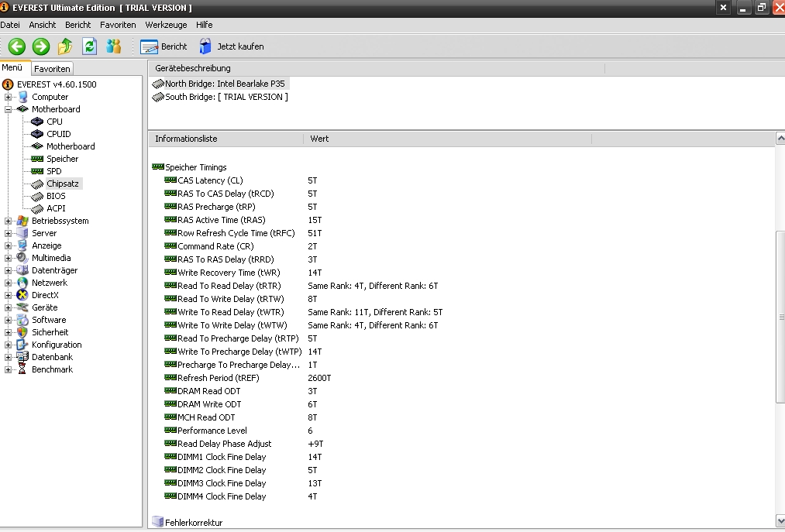The image size is (785, 532).
Task: Select Speicher memory module icon in tree
Action: (x=37, y=159)
